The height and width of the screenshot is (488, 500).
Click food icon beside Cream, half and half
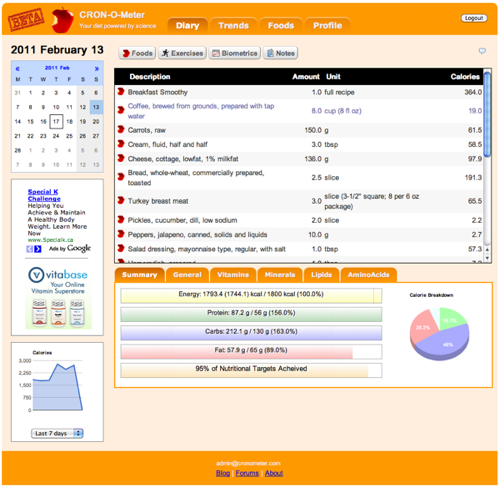121,144
